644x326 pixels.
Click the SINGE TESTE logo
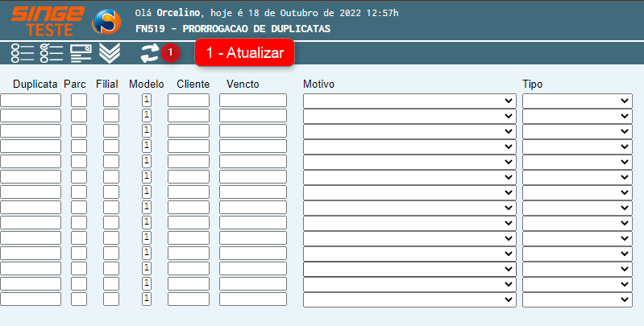pyautogui.click(x=47, y=21)
